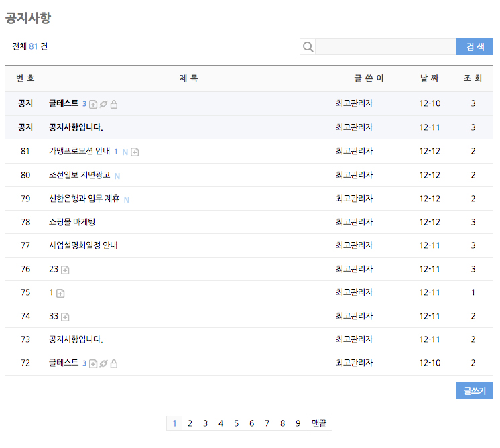Focus the notice search text field
Viewport: 500px width, 448px height.
point(385,47)
